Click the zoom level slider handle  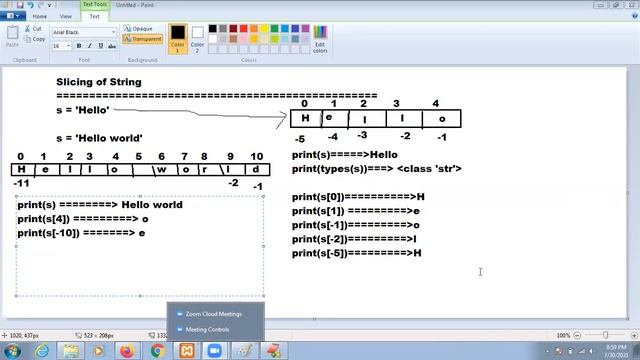click(x=606, y=335)
